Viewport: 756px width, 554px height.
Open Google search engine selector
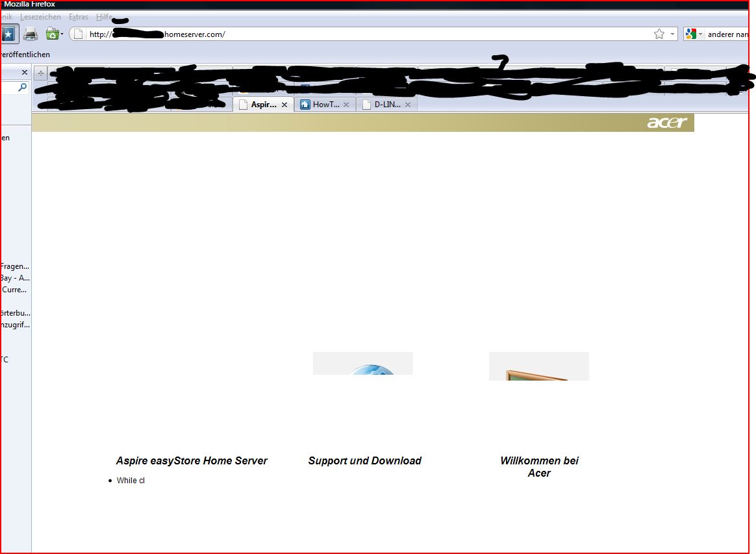tap(693, 34)
